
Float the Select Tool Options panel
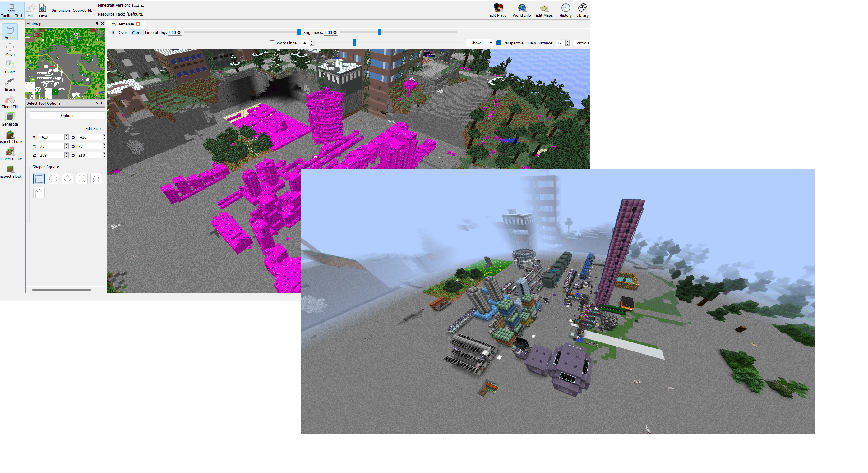tap(97, 103)
